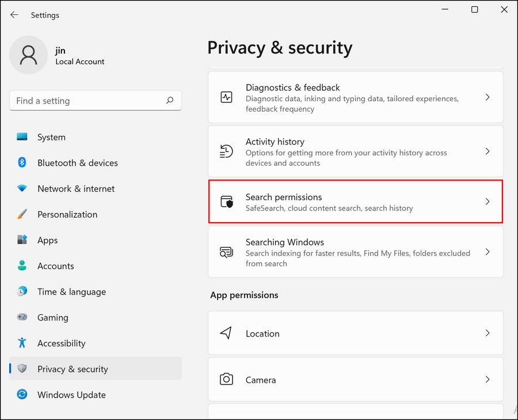
Task: Click the Windows Update sync icon
Action: [x=22, y=395]
